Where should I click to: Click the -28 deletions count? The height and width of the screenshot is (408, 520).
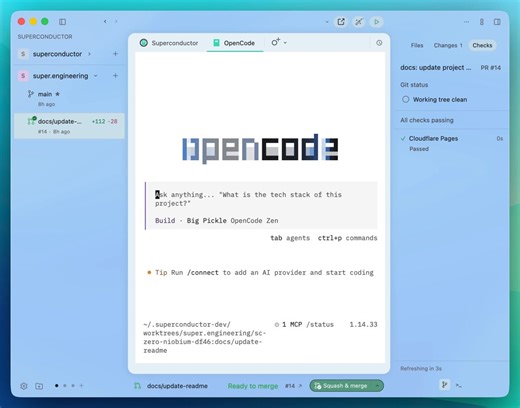pyautogui.click(x=113, y=121)
